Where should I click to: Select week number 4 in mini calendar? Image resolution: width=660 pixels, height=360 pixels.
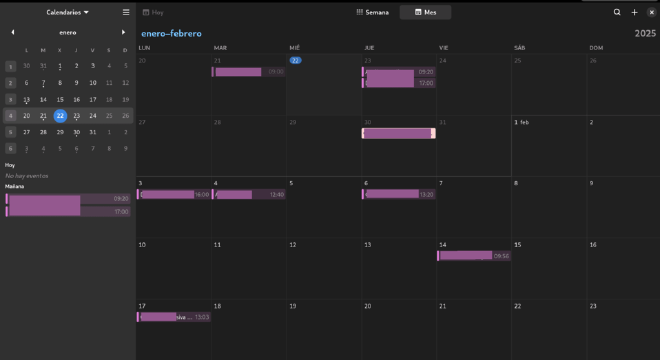click(x=11, y=116)
